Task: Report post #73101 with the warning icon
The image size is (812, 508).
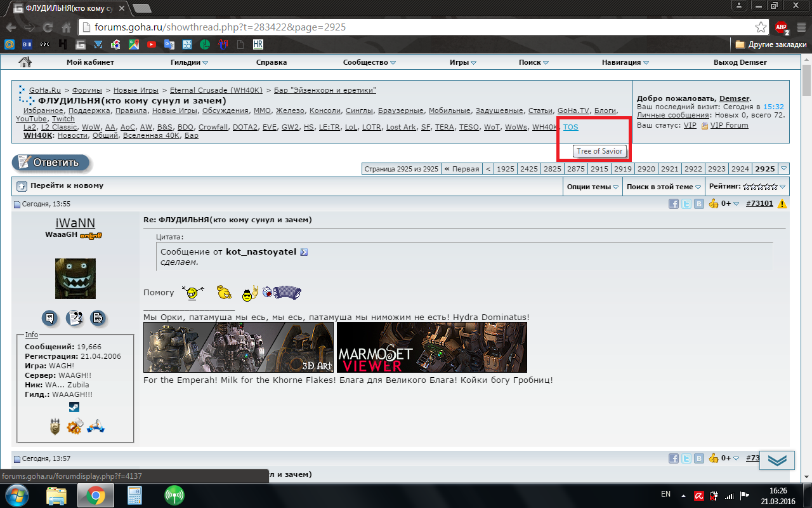Action: [782, 204]
